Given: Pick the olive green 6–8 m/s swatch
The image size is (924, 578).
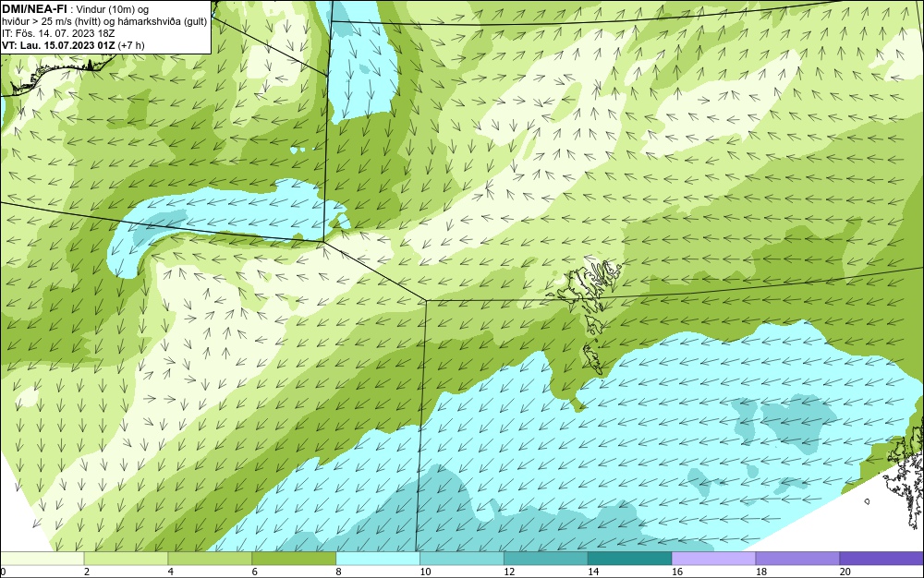Looking at the screenshot, I should (x=294, y=559).
